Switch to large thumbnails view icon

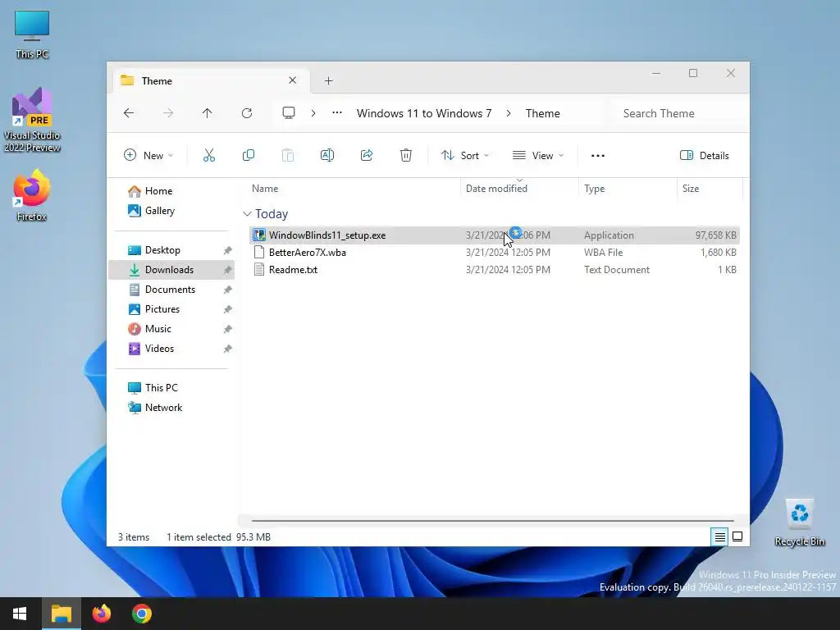(737, 536)
